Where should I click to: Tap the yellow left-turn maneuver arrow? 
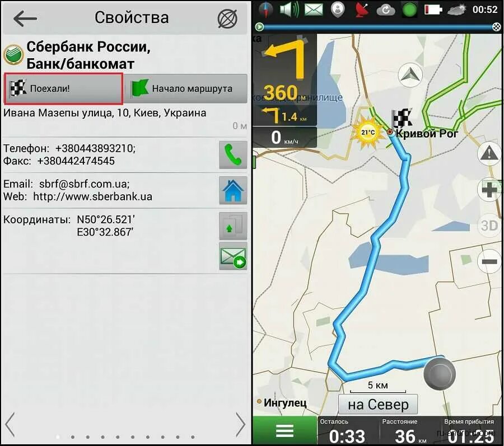284,59
